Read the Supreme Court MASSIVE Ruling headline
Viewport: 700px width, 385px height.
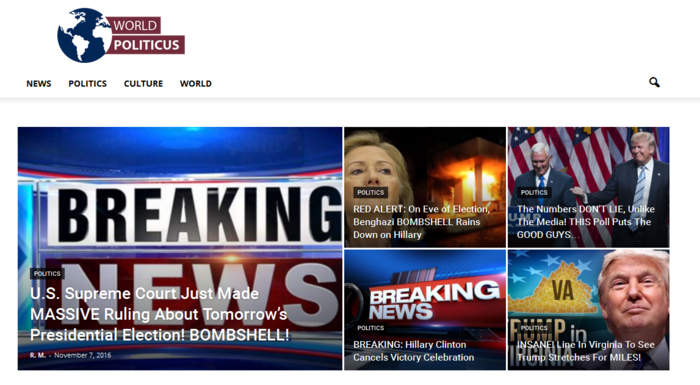(160, 314)
